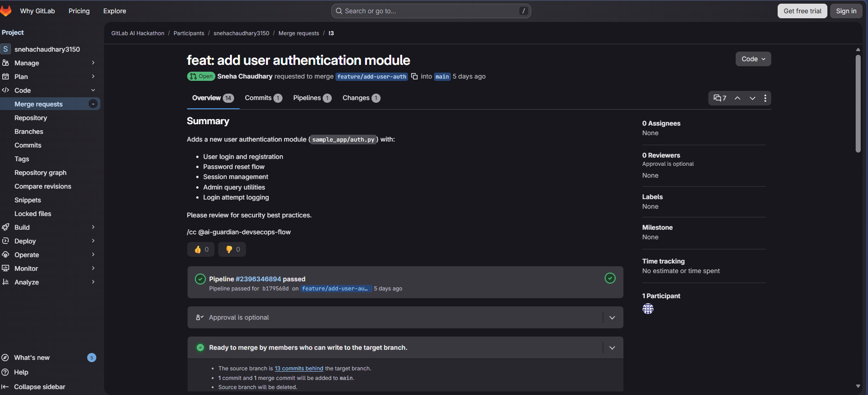Screen dimensions: 868x395
Task: Expand the Approval is optional details
Action: click(612, 317)
